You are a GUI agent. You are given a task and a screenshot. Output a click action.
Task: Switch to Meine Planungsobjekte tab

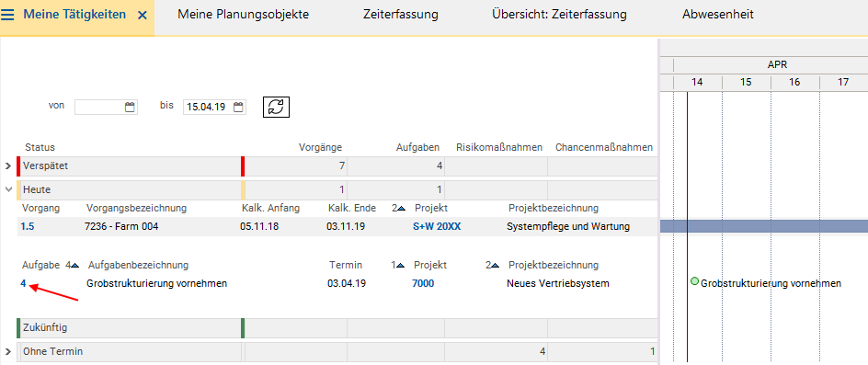(243, 15)
